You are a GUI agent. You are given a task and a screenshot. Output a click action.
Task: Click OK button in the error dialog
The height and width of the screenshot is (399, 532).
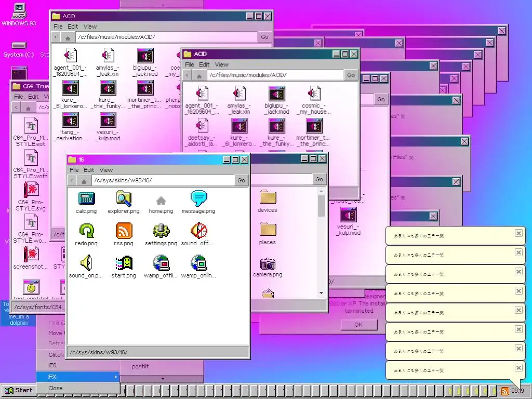359,325
